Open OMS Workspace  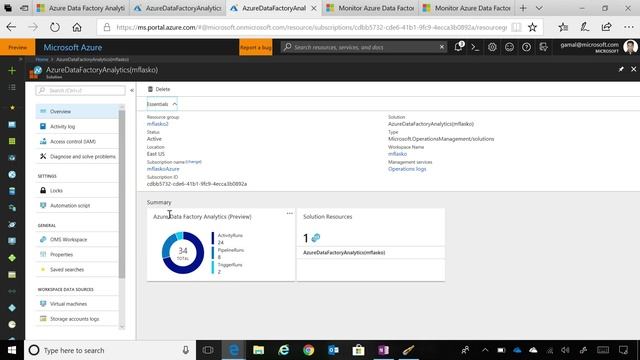pos(77,240)
